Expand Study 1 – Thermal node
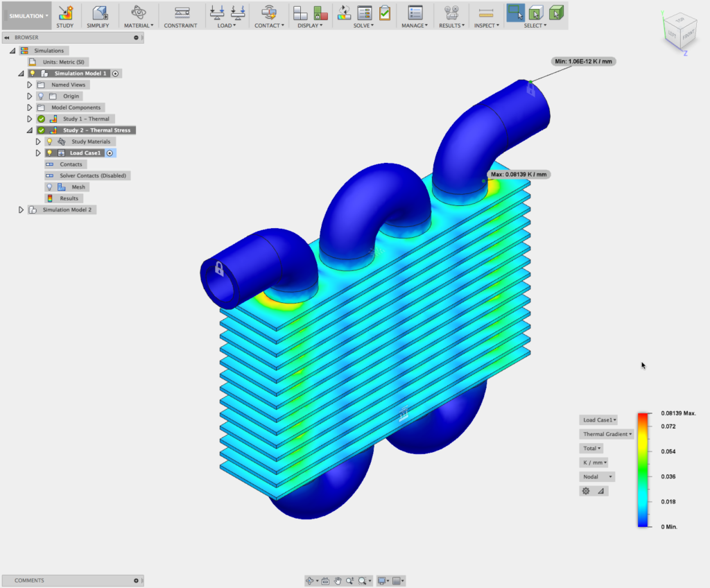The height and width of the screenshot is (588, 710). pos(29,119)
